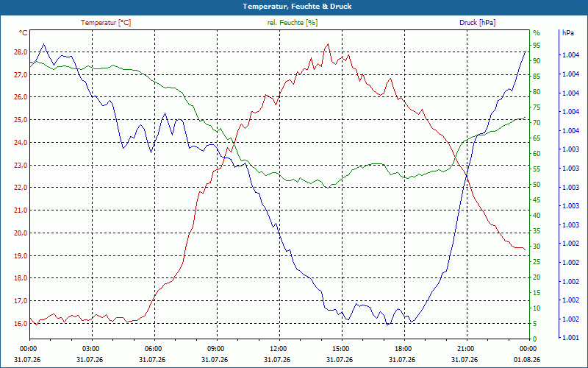
Task: Click the '1.001' pressure axis value
Action: [x=571, y=338]
